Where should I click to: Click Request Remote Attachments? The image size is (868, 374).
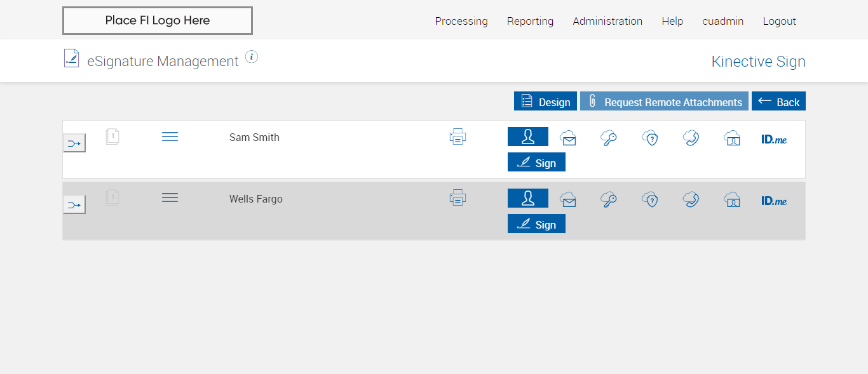point(664,102)
